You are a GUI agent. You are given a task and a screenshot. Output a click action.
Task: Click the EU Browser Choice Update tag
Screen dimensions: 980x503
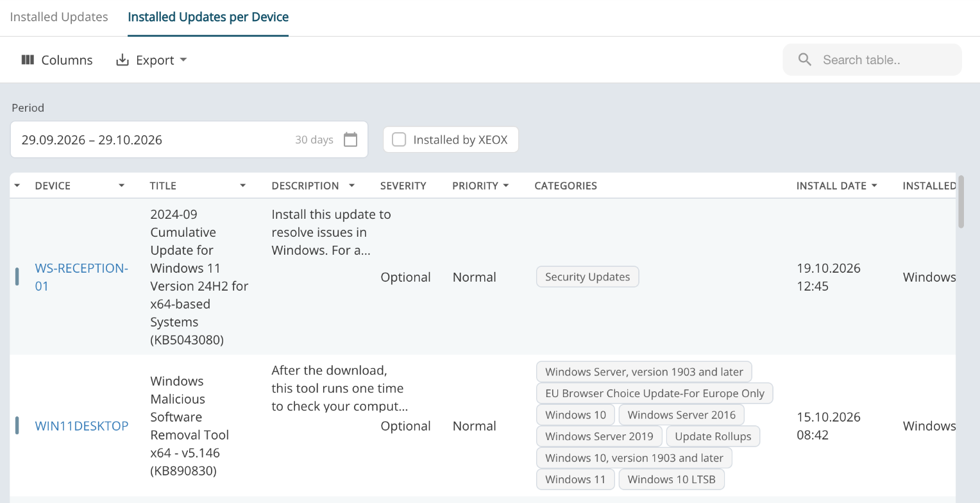655,393
